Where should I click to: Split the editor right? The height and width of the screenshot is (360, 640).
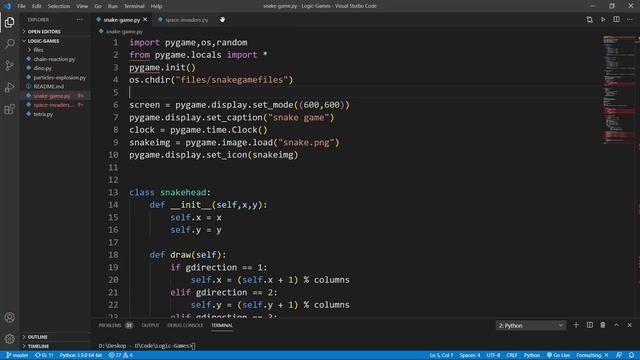(616, 20)
